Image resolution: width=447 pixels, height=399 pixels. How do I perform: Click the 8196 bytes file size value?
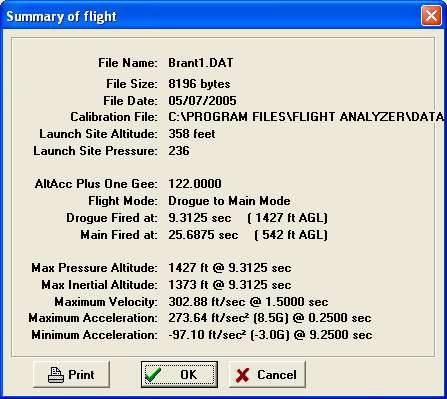199,84
